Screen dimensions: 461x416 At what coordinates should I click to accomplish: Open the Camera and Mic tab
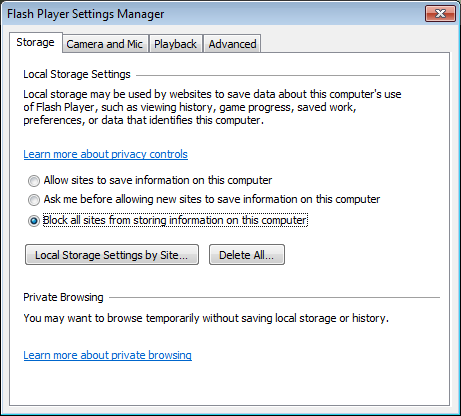point(105,44)
